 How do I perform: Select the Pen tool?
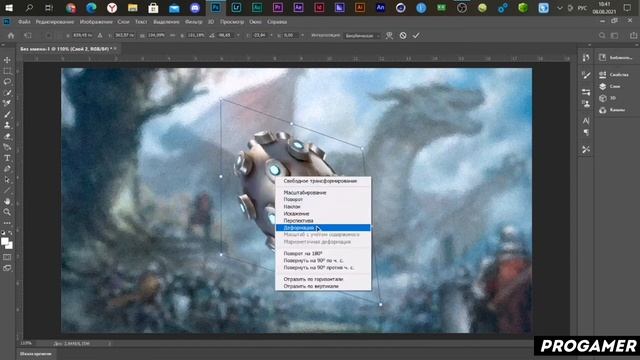pos(7,169)
